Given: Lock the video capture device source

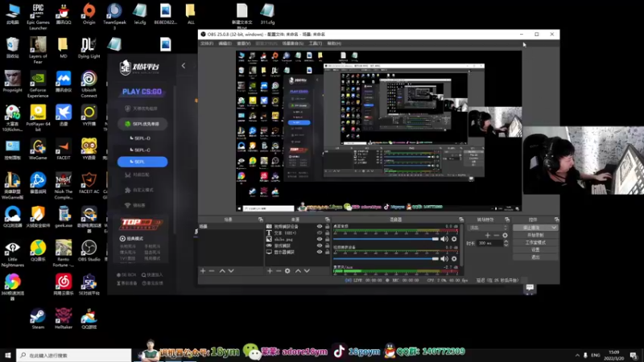Looking at the screenshot, I should [x=328, y=227].
